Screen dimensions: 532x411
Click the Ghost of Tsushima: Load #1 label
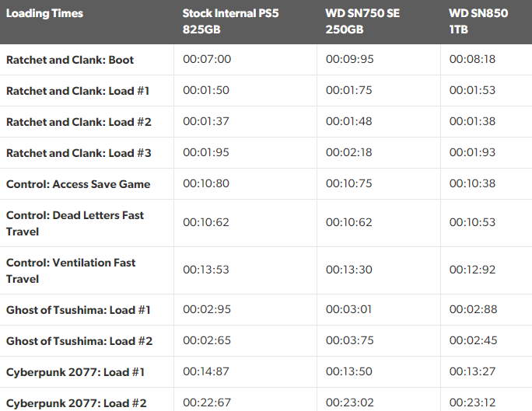click(79, 310)
